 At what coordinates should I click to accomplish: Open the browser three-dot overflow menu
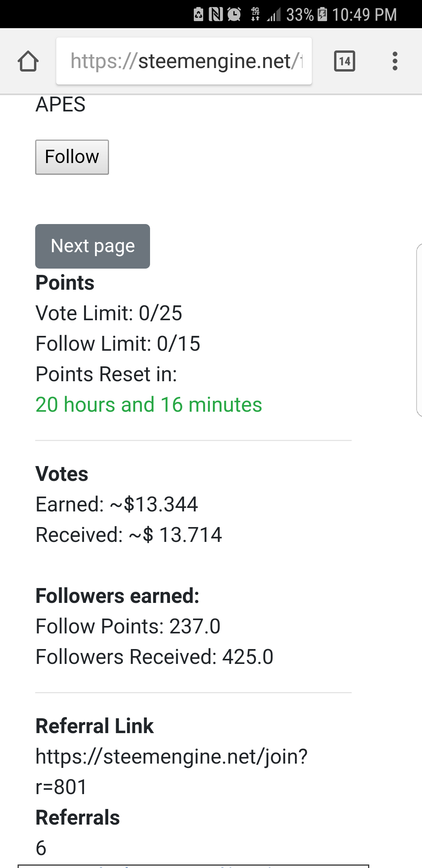395,61
